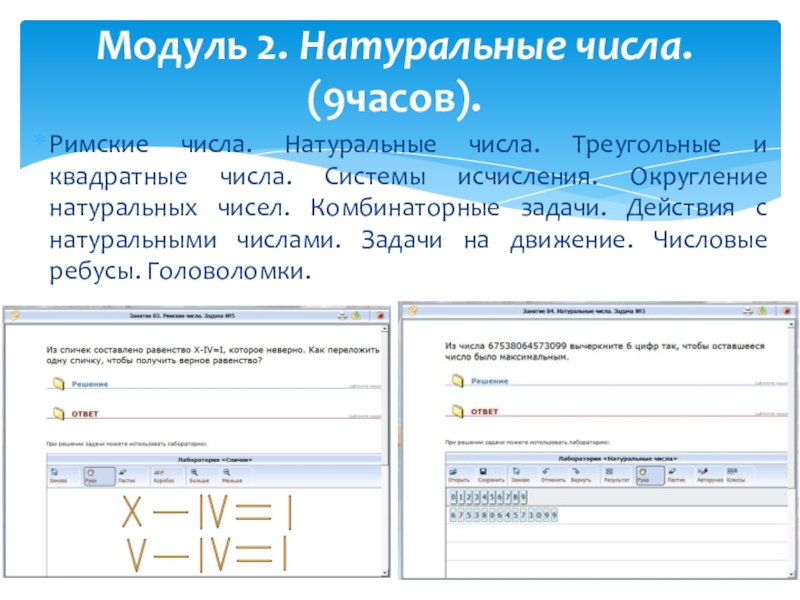Click digit 9 card in palette row

pos(522,496)
